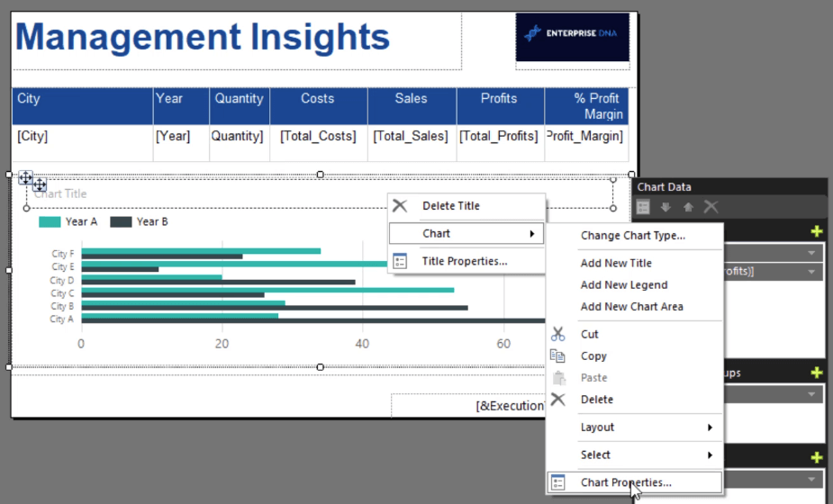Click the Chart Title text placeholder

click(x=60, y=193)
